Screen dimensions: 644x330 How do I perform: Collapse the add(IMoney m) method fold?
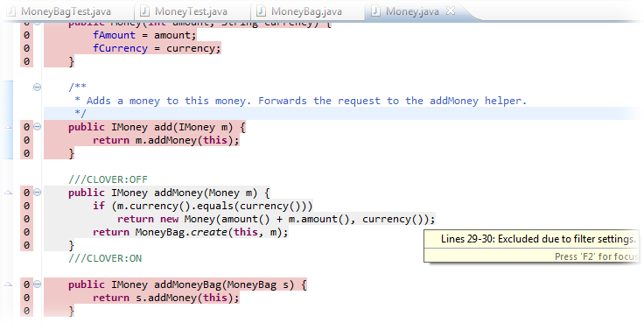click(x=37, y=127)
